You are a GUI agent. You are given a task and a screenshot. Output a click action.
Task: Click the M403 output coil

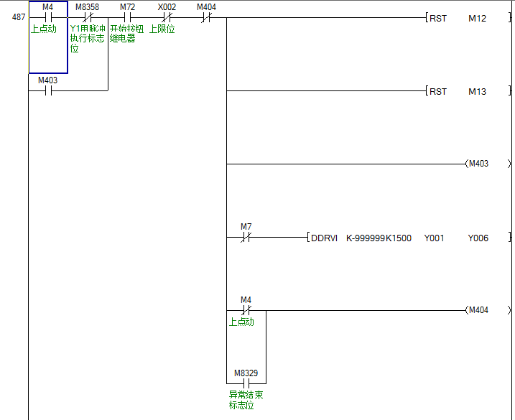tap(488, 164)
